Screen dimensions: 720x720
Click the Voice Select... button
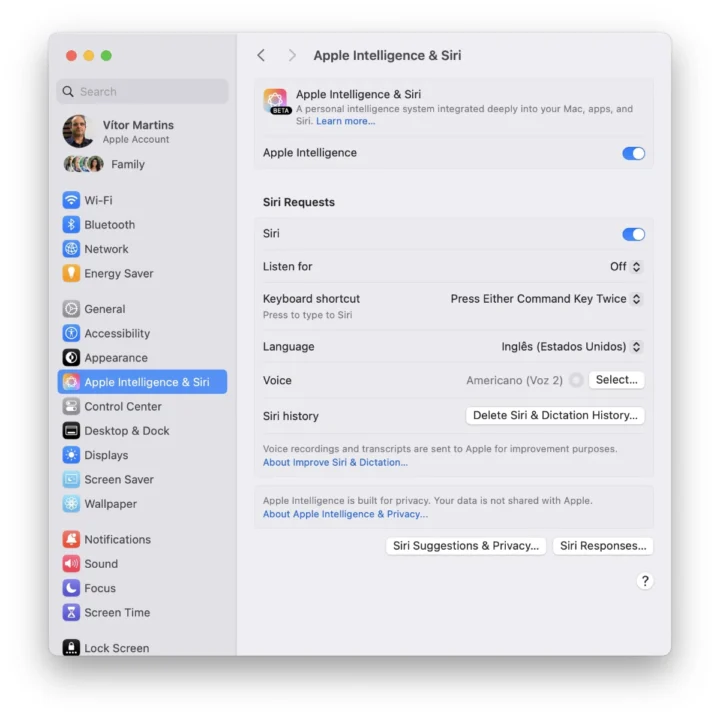pos(616,380)
